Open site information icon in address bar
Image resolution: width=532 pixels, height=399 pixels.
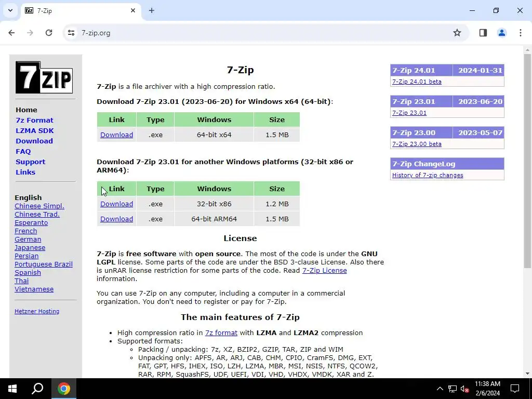(x=71, y=33)
